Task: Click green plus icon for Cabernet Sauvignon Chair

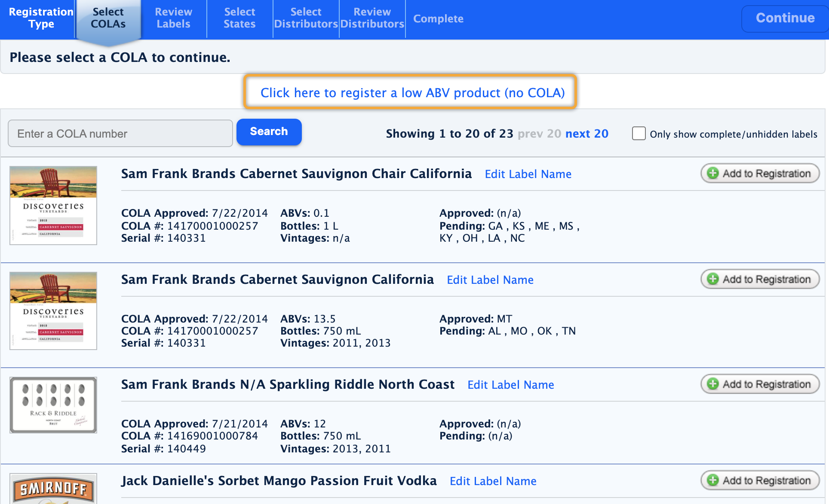Action: click(713, 173)
